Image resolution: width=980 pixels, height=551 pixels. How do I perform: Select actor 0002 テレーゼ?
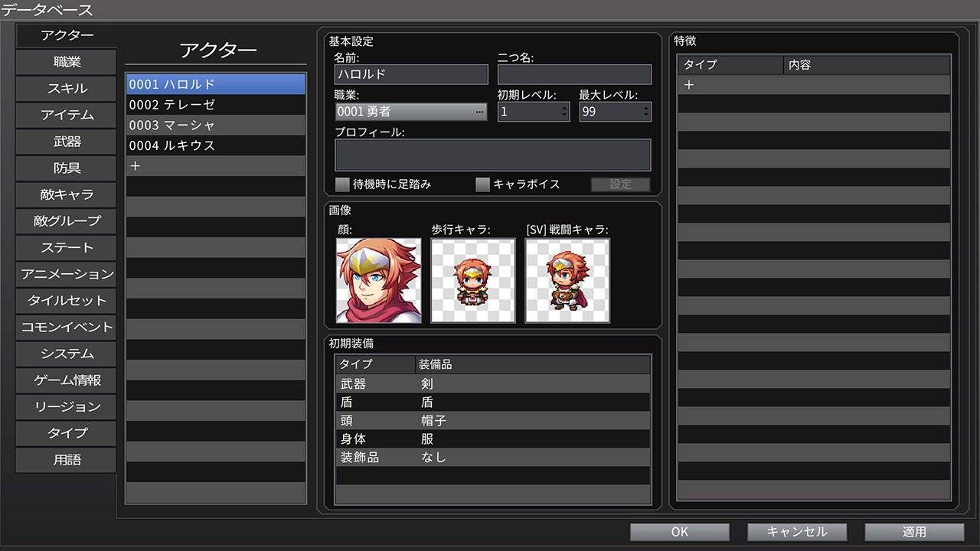point(216,105)
